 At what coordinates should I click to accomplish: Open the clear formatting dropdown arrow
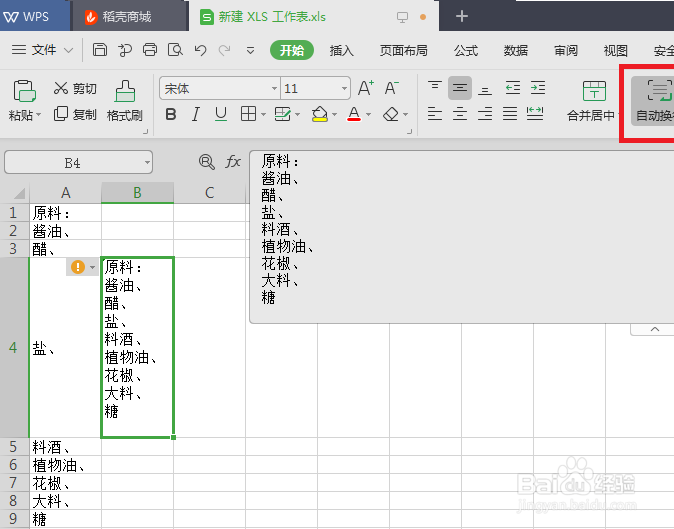[x=405, y=115]
